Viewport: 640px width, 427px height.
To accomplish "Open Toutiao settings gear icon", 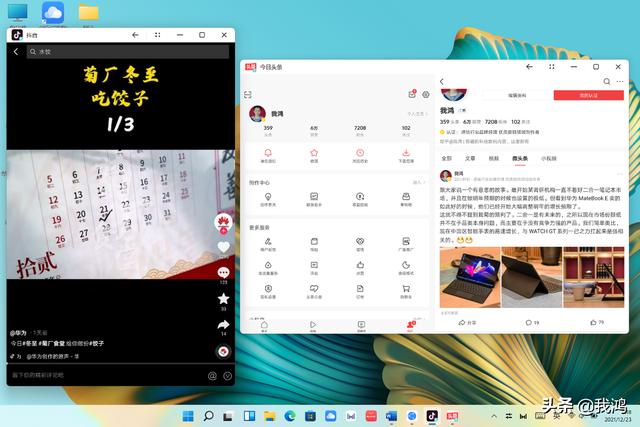I will click(x=425, y=94).
